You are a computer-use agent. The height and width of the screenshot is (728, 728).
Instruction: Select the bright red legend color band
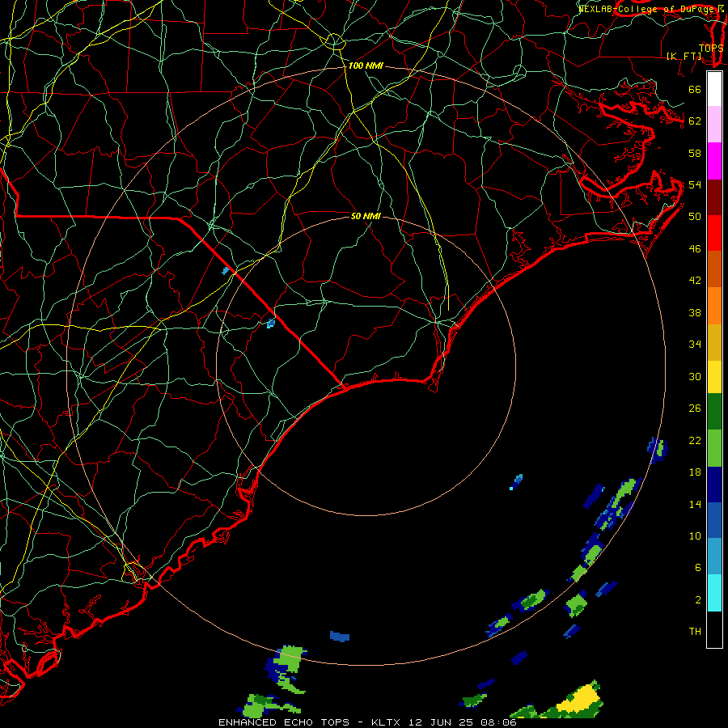[714, 233]
